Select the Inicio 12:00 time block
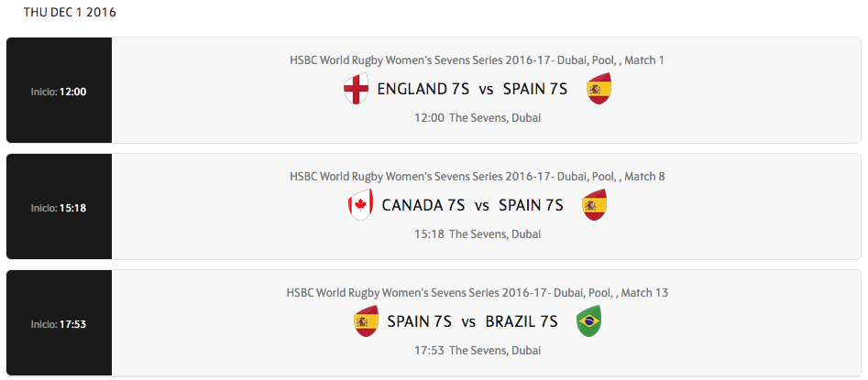The height and width of the screenshot is (380, 868). click(59, 92)
